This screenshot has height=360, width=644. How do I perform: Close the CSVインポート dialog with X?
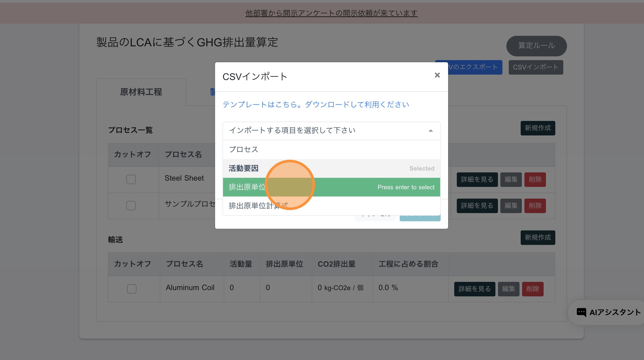437,75
